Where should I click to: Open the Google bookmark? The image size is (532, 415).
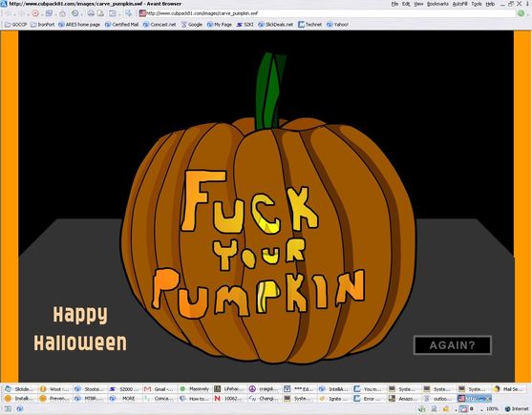click(192, 25)
